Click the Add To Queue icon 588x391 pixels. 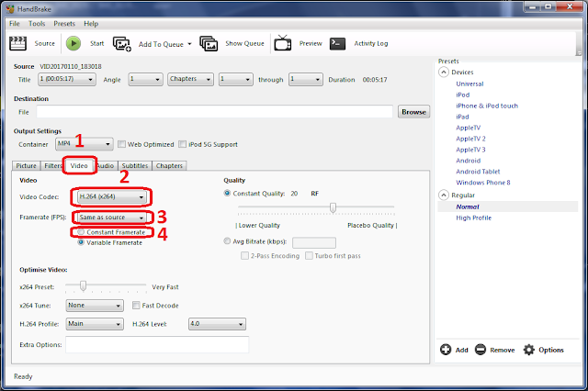122,44
